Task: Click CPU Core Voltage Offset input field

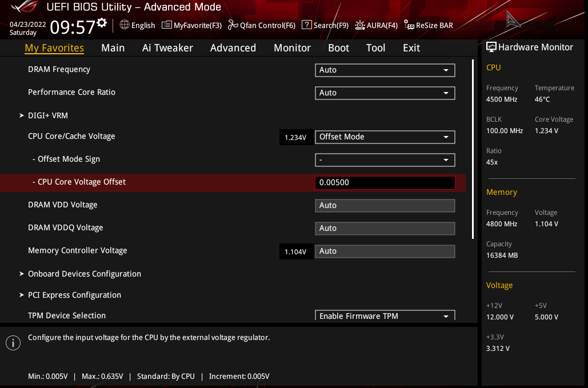Action: coord(385,182)
